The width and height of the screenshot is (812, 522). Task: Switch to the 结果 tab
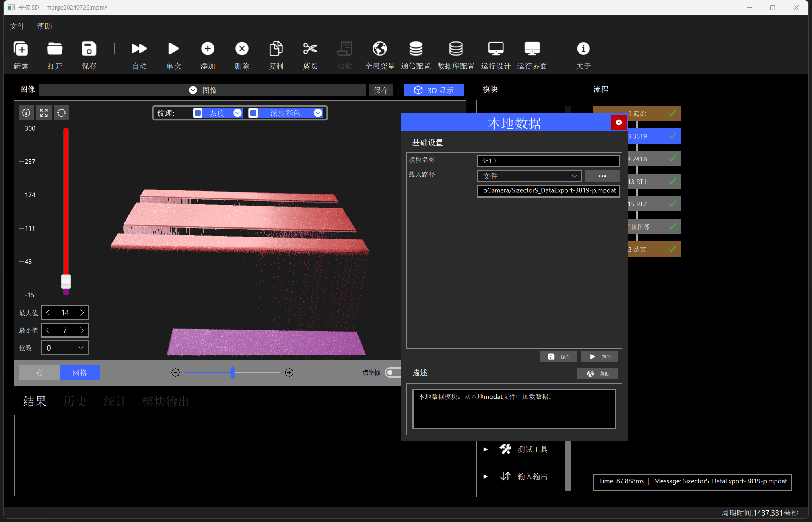point(35,401)
